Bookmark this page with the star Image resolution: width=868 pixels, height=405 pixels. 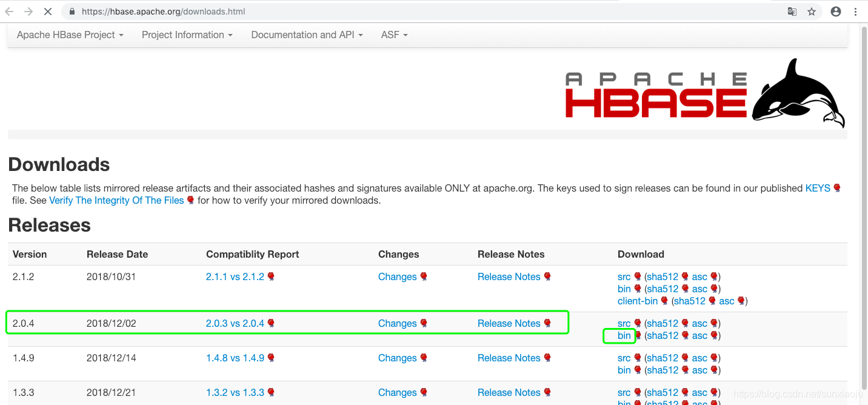coord(812,12)
